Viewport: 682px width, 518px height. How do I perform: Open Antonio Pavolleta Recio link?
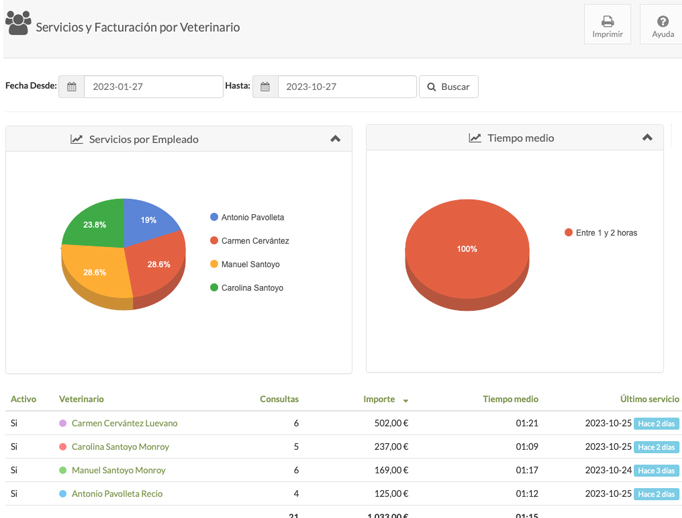coord(116,493)
